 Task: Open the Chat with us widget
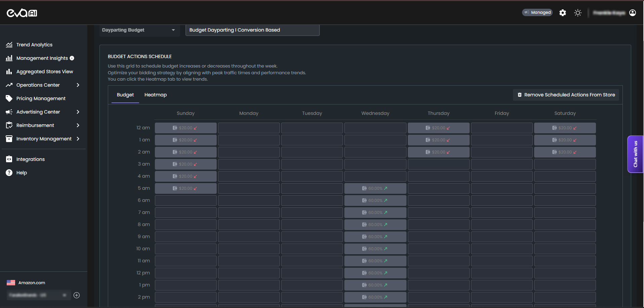click(x=635, y=154)
